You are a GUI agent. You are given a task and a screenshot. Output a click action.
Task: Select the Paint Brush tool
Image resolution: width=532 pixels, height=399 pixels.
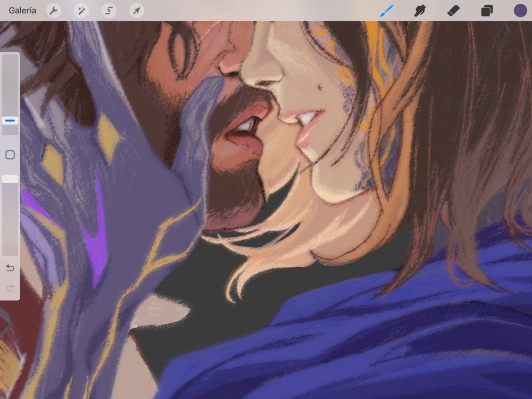tap(387, 11)
